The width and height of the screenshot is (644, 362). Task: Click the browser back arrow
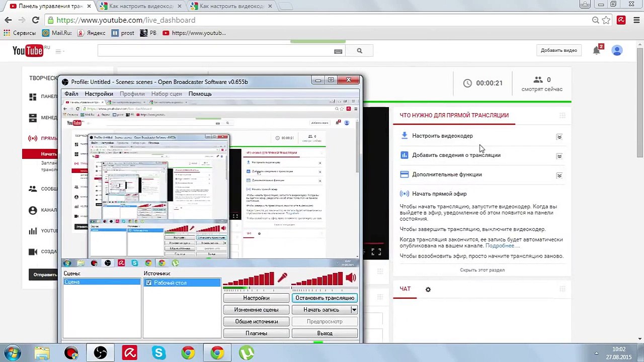point(8,20)
